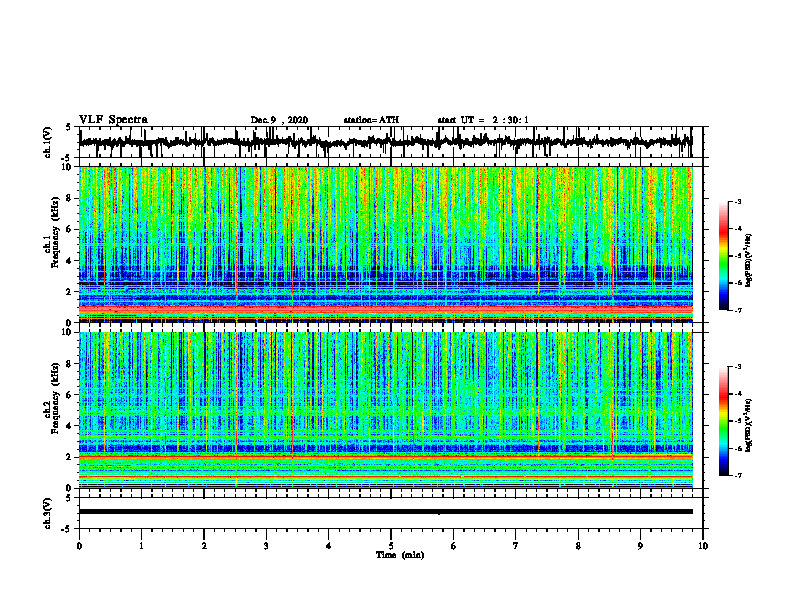Click the "-7" label on ch.2 color bar
Screen dimensions: 792x612
[737, 476]
